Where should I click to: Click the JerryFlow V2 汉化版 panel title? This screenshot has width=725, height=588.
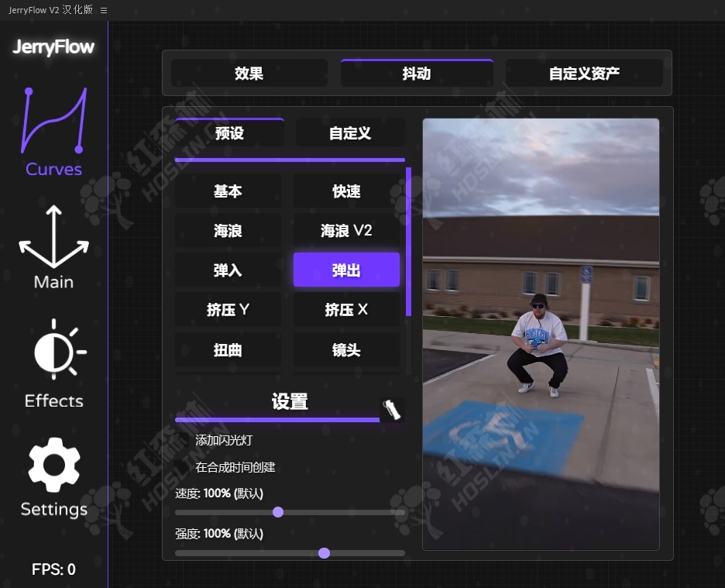point(51,10)
